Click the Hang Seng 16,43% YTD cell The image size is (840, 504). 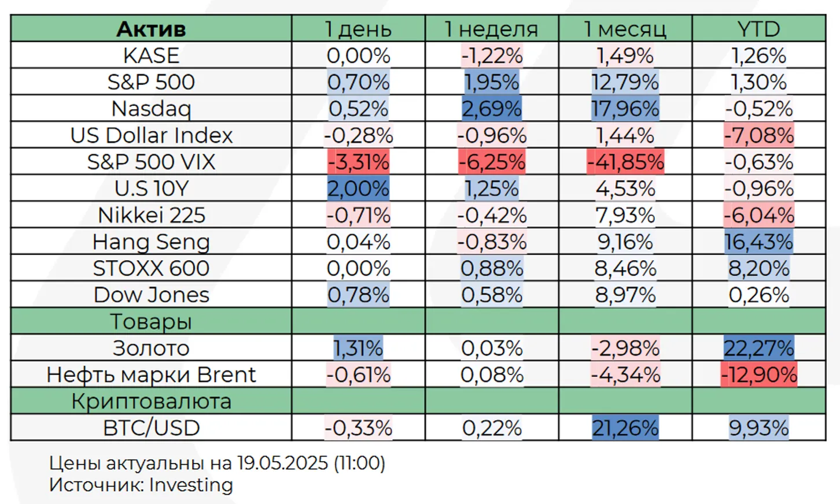tap(758, 242)
